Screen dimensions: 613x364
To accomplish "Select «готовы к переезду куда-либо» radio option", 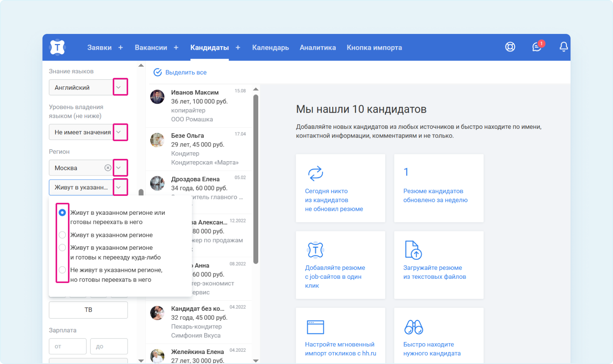I will pos(62,248).
